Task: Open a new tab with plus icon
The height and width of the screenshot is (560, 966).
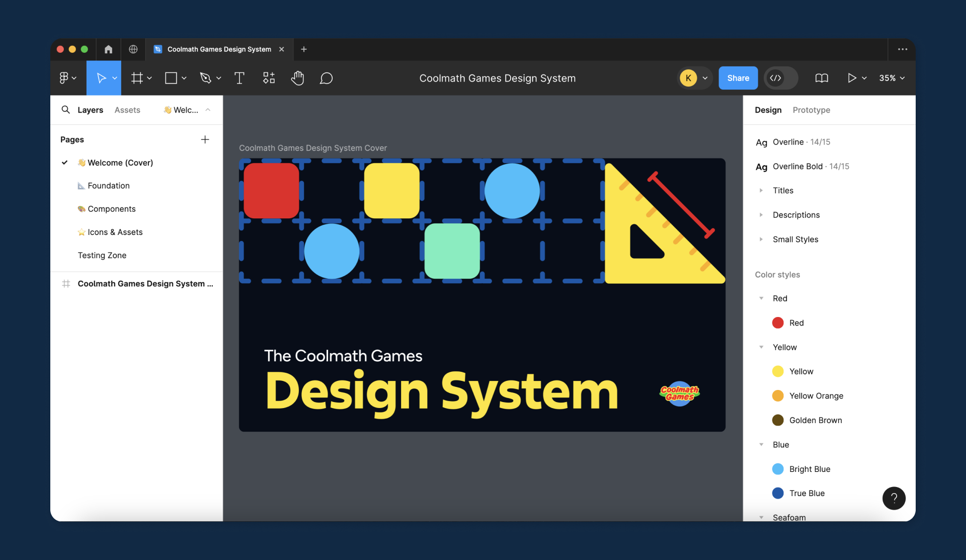Action: (304, 49)
